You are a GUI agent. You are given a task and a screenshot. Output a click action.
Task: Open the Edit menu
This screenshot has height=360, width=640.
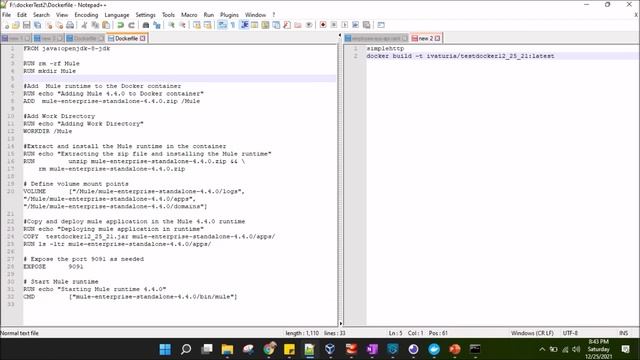[22, 15]
